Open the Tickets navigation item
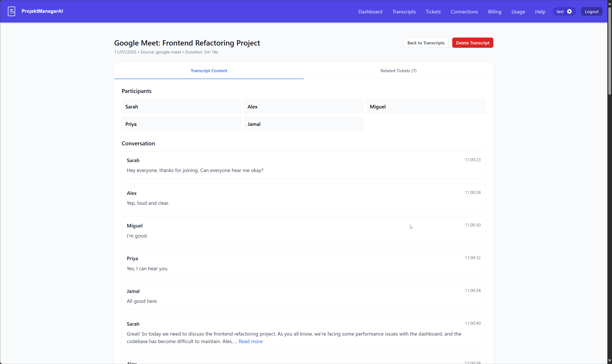The height and width of the screenshot is (364, 612). pyautogui.click(x=433, y=11)
